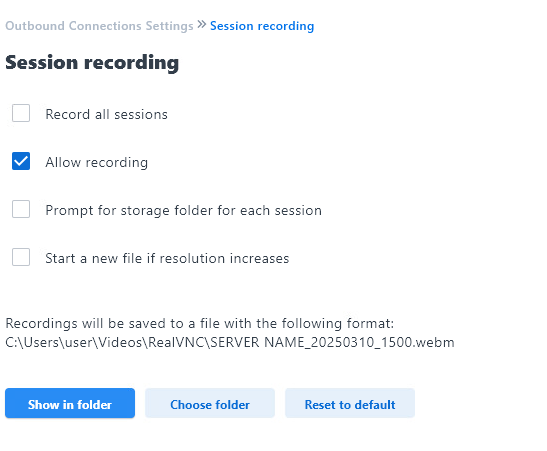Uncheck the Allow recording checkbox
547x451 pixels.
21,161
